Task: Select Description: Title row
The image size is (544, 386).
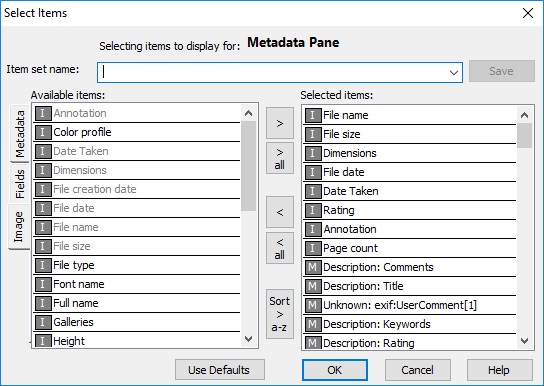Action: point(410,286)
